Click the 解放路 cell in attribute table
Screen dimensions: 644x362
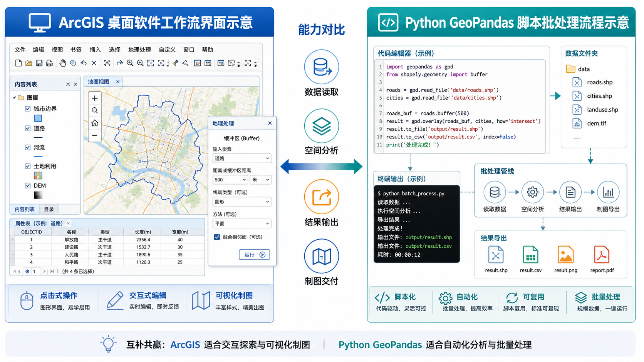point(71,240)
